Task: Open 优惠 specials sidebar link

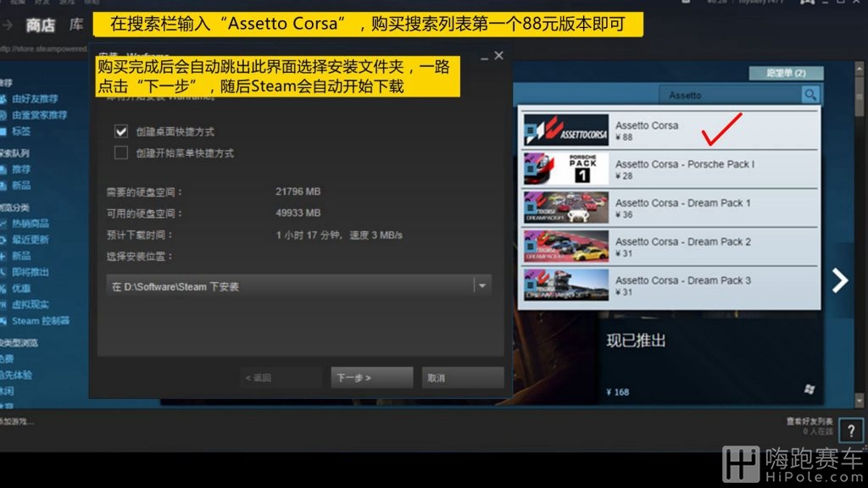Action: (x=21, y=288)
